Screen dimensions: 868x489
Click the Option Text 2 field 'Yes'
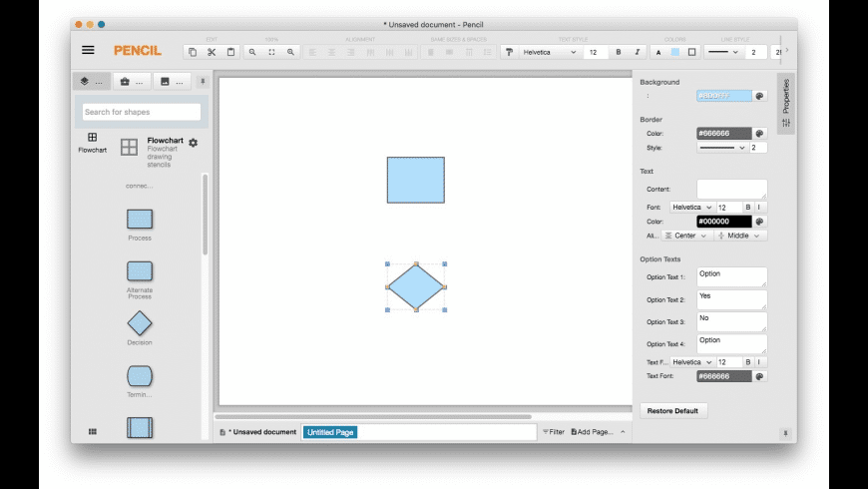pyautogui.click(x=732, y=299)
